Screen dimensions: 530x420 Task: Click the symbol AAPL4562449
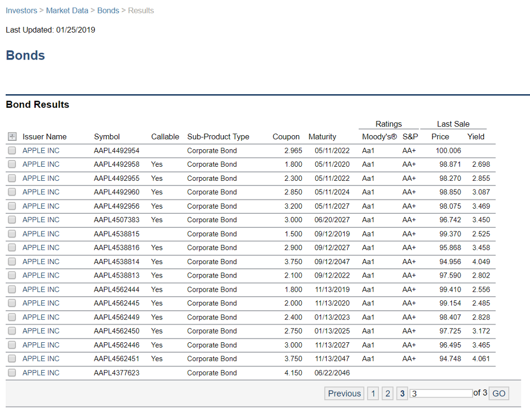116,317
